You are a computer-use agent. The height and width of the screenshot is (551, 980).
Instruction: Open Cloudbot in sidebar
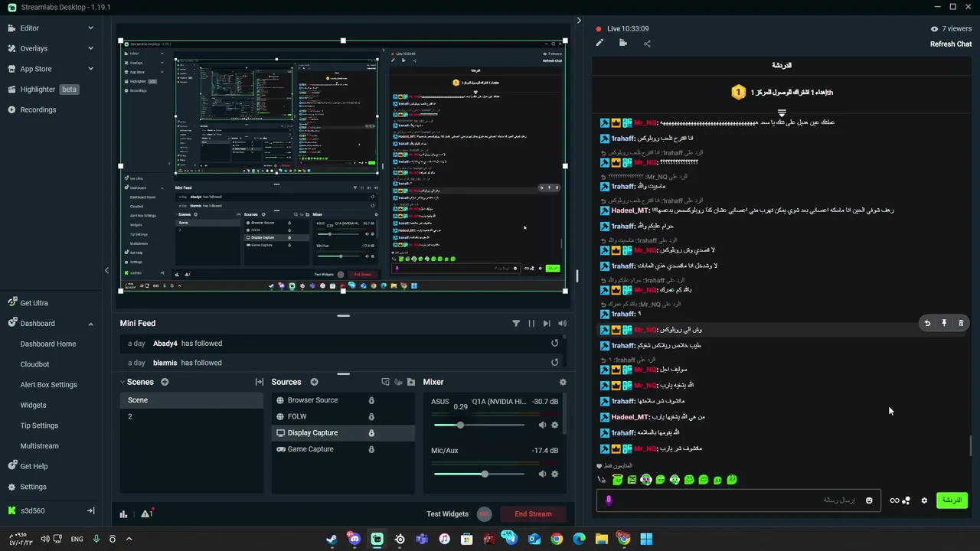[34, 364]
